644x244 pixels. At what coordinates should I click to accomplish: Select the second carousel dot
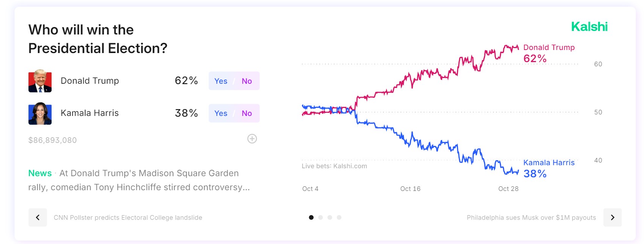pos(320,217)
